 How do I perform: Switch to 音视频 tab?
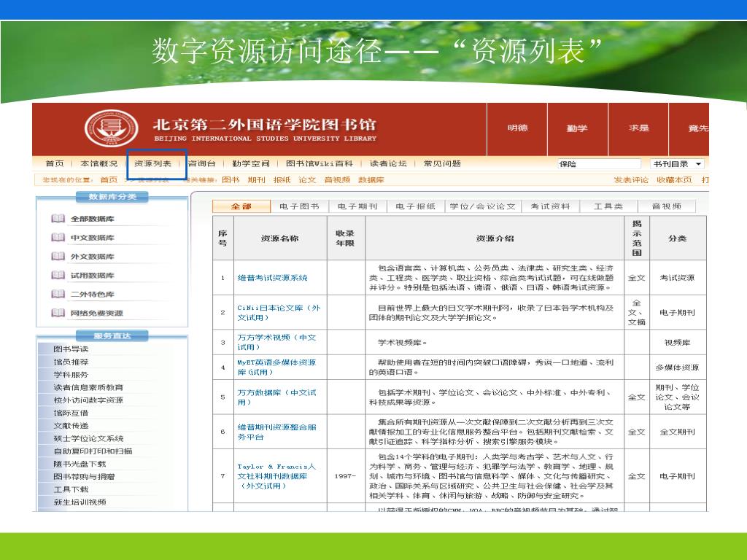pyautogui.click(x=667, y=206)
